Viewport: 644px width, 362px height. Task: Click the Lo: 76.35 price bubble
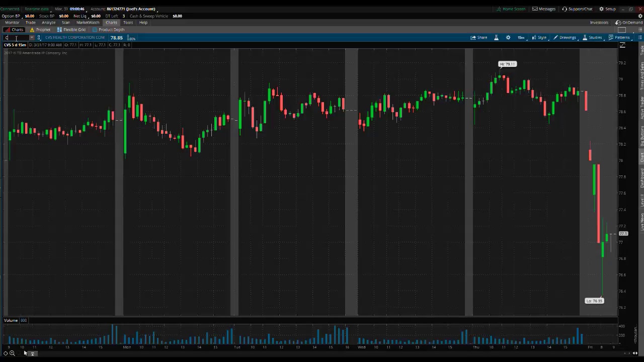coord(594,301)
